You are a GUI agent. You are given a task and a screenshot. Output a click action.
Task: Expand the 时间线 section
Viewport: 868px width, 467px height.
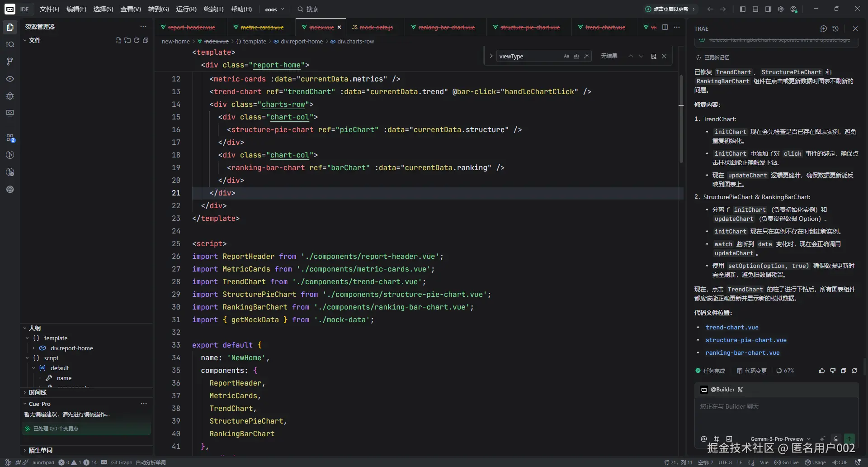[x=38, y=392]
